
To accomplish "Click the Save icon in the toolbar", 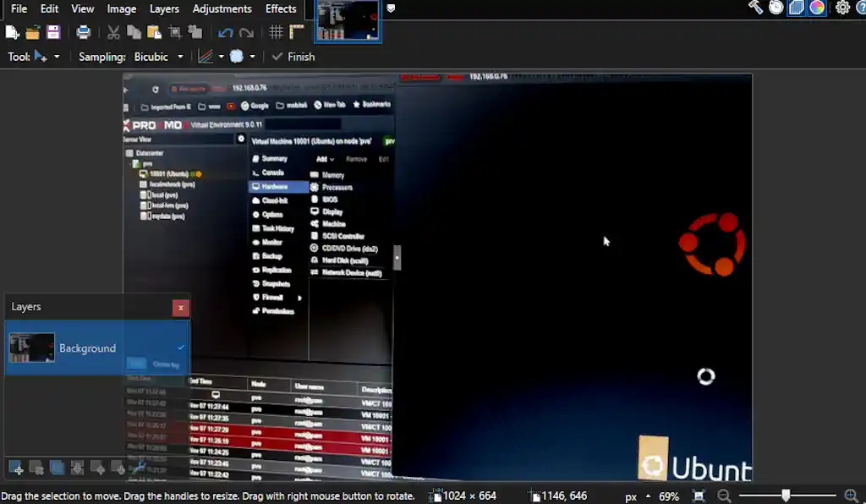I will click(x=53, y=33).
